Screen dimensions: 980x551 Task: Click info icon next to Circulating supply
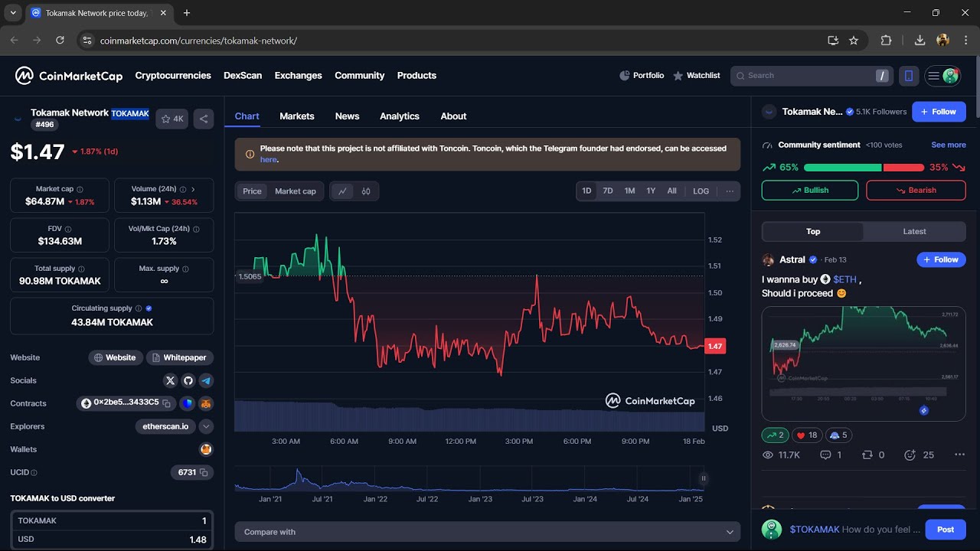point(139,308)
